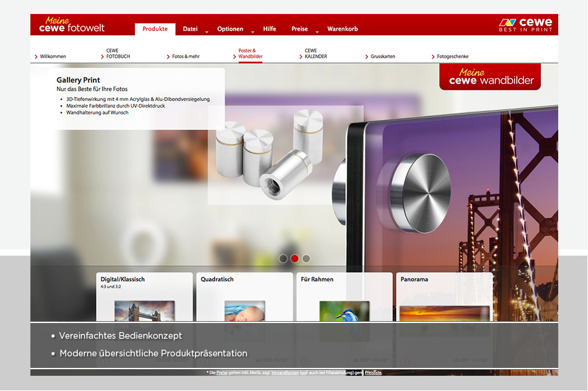Click 'Nur das Beste für Ihre Fotos'
The height and width of the screenshot is (391, 588).
[x=92, y=89]
